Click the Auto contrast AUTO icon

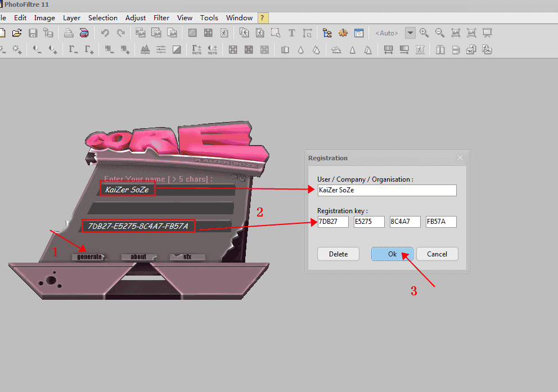click(x=213, y=49)
